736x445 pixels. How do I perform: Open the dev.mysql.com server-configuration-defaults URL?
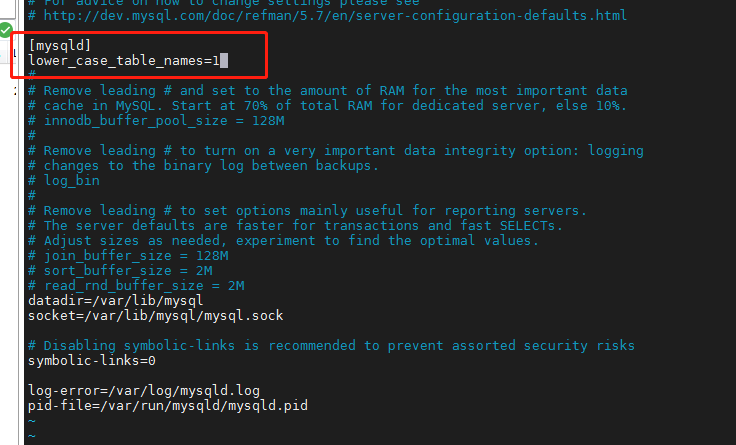point(335,15)
